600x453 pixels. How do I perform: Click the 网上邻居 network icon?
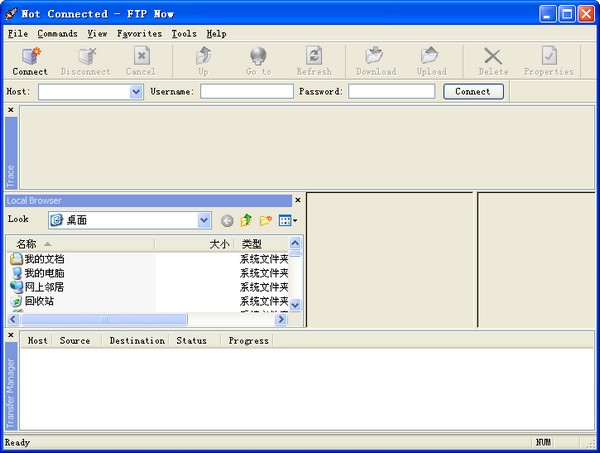click(16, 287)
